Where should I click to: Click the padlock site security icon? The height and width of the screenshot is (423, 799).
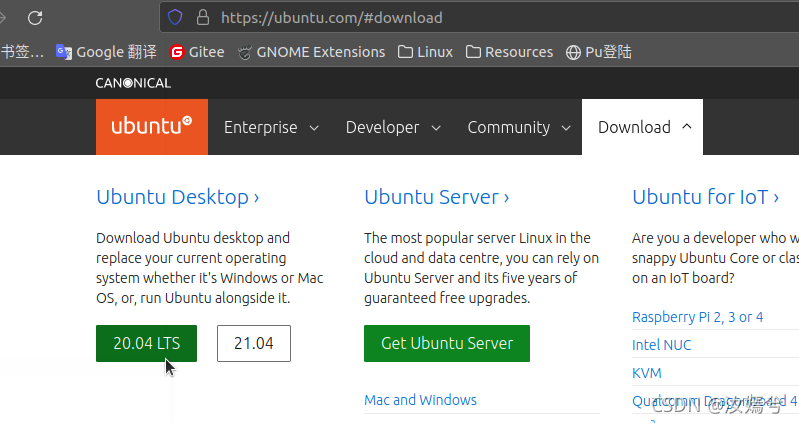202,17
